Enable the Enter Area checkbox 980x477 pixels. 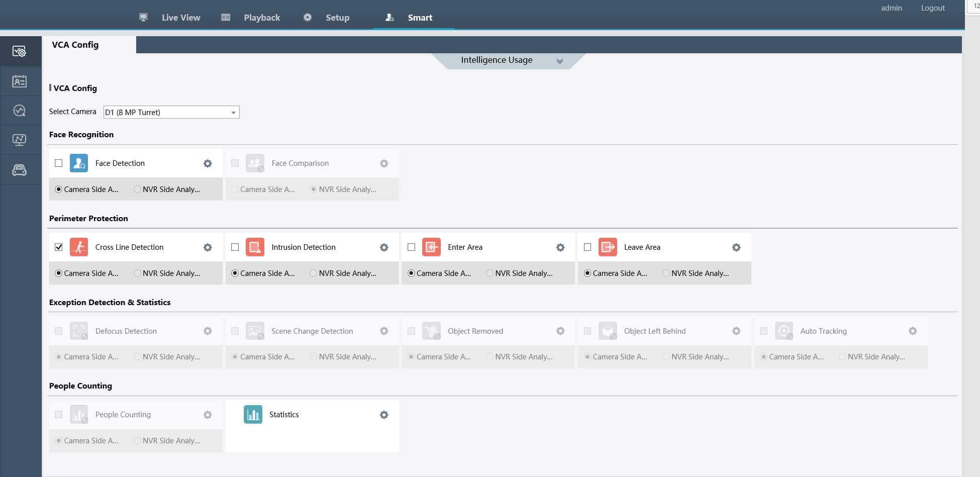click(411, 247)
